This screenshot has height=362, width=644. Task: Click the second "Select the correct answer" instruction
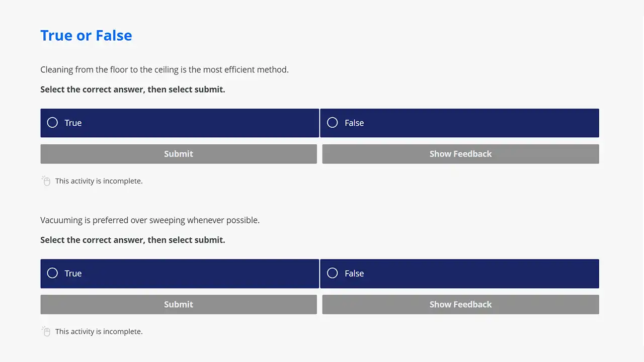(x=133, y=240)
